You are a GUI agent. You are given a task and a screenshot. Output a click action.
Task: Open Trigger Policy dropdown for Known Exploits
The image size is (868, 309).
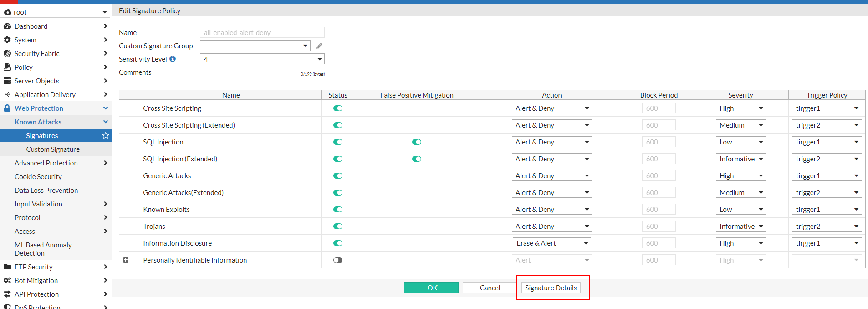click(x=827, y=210)
